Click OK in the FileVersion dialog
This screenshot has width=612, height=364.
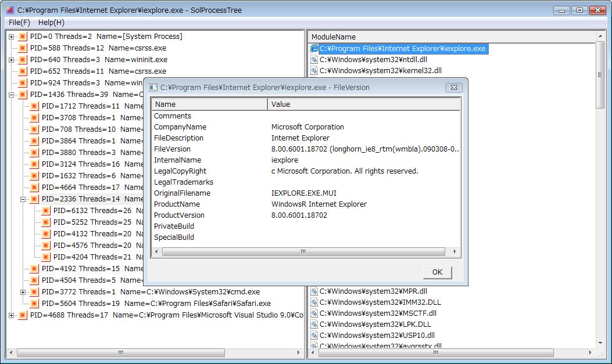[437, 272]
